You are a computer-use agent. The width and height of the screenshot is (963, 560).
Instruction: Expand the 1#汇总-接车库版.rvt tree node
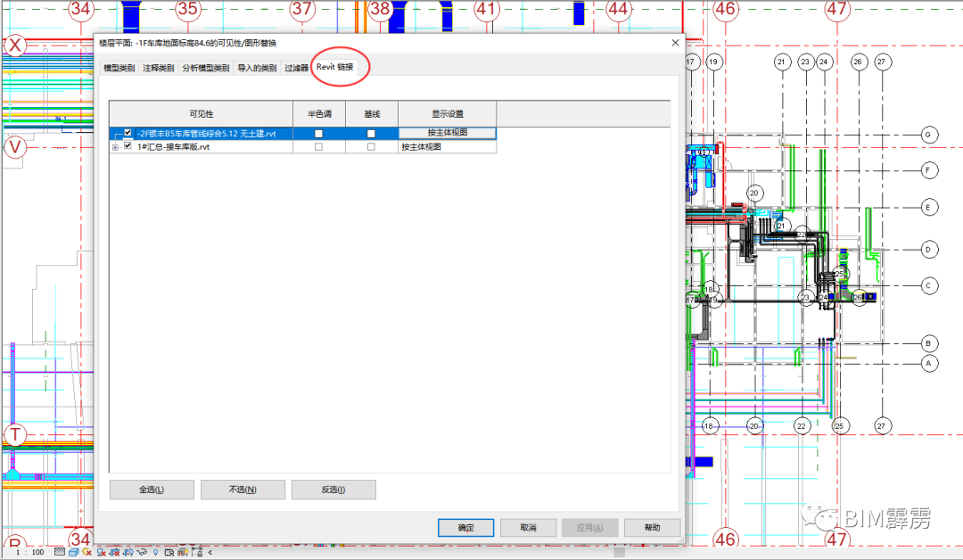(x=115, y=147)
